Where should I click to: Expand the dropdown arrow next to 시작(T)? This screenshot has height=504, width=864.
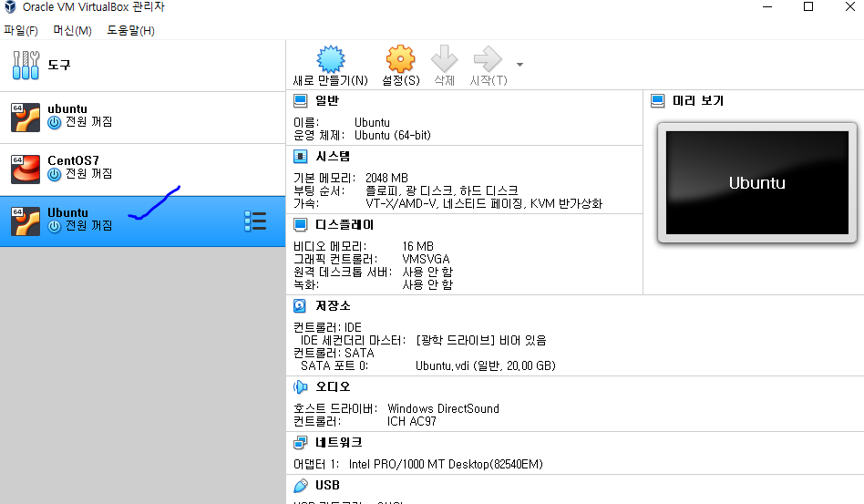[519, 65]
